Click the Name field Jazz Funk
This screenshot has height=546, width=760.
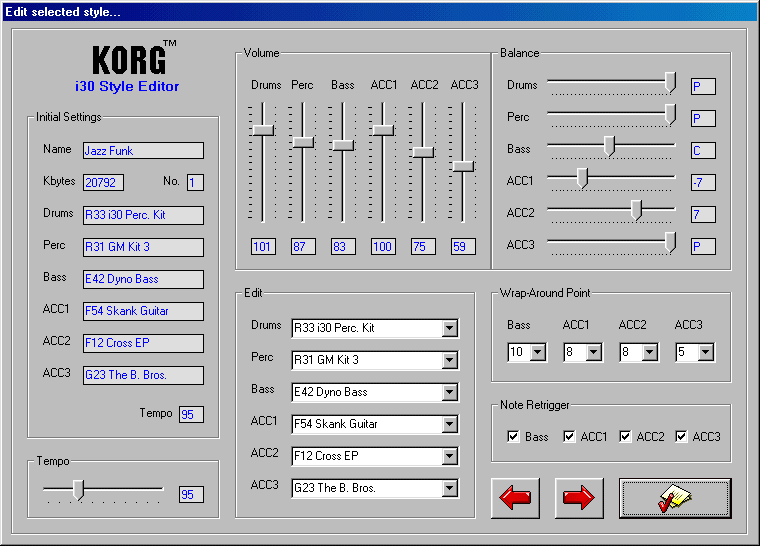point(143,151)
